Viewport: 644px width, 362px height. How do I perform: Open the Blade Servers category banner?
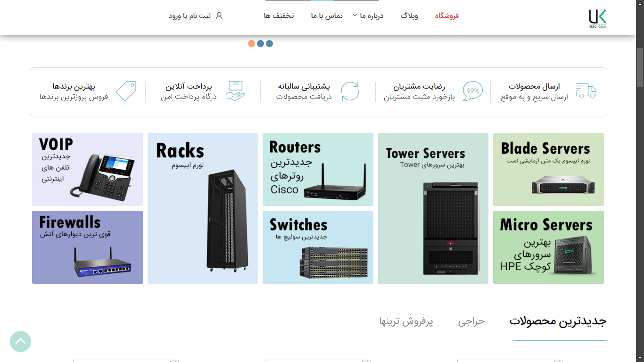click(x=548, y=169)
